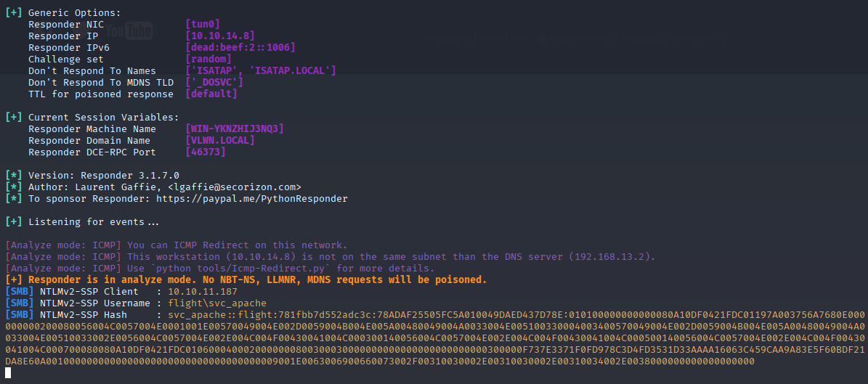
Task: Click the faint YouTube watermark logo
Action: (129, 31)
